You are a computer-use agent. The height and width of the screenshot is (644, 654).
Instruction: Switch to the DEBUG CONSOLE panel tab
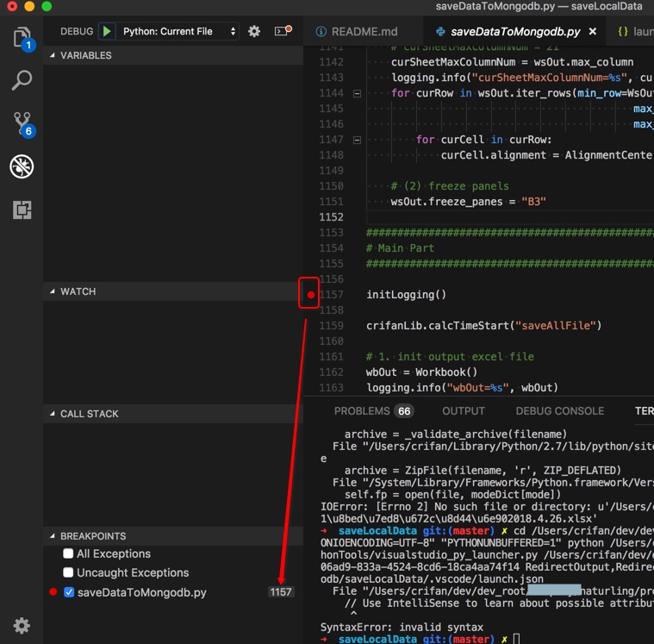559,411
